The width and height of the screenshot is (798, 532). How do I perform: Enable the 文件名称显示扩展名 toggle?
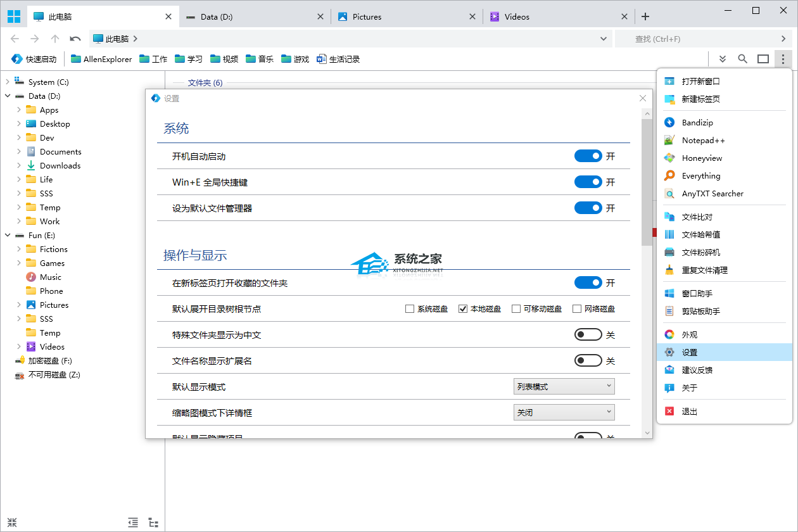tap(588, 360)
